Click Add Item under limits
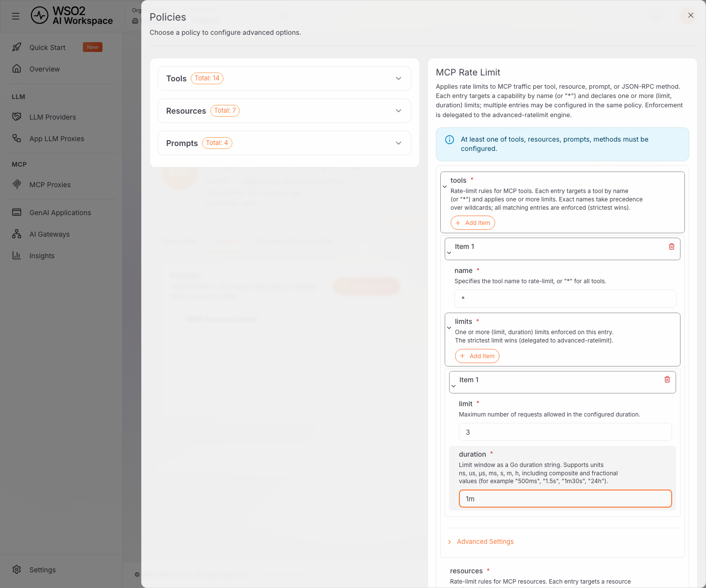Image resolution: width=706 pixels, height=588 pixels. point(477,356)
